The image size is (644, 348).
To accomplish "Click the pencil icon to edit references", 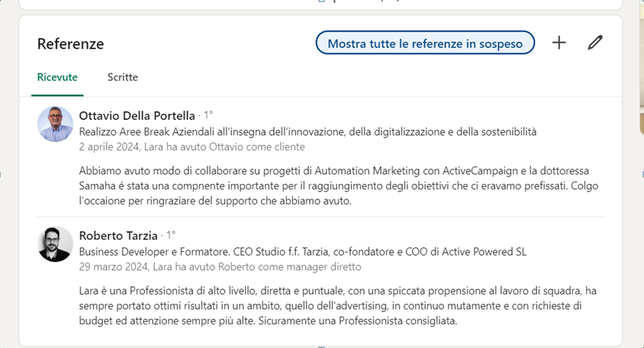I will click(595, 43).
